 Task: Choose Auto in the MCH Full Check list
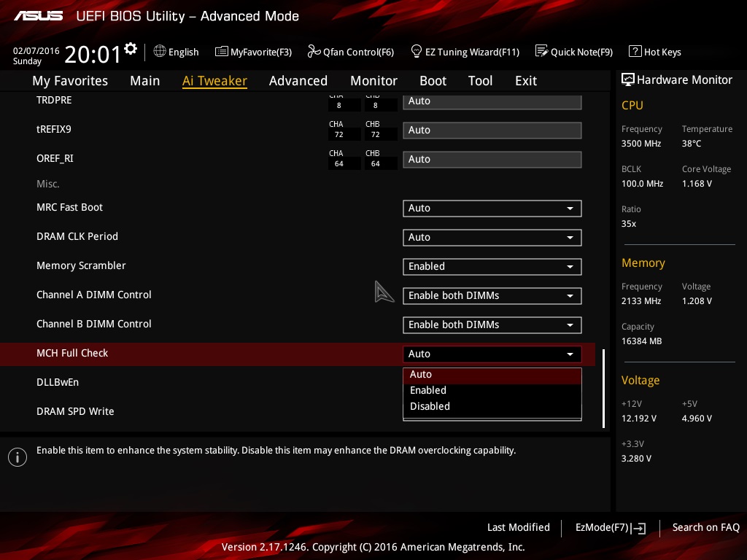click(492, 375)
